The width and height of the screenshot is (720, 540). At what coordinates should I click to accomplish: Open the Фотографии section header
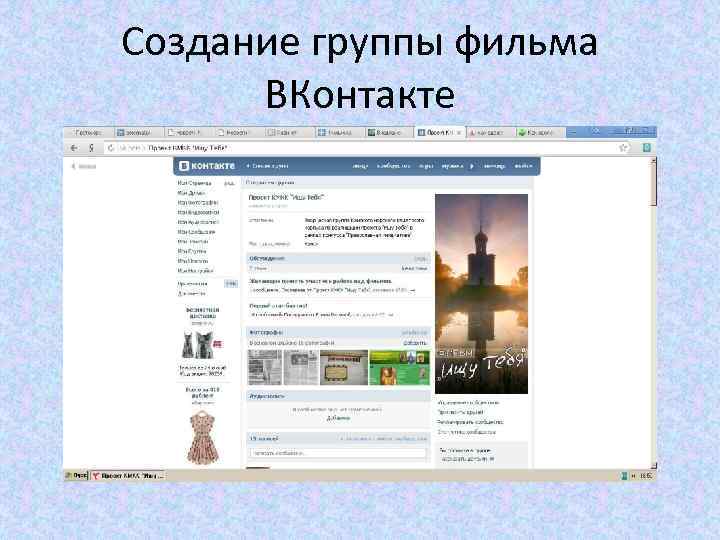point(338,332)
